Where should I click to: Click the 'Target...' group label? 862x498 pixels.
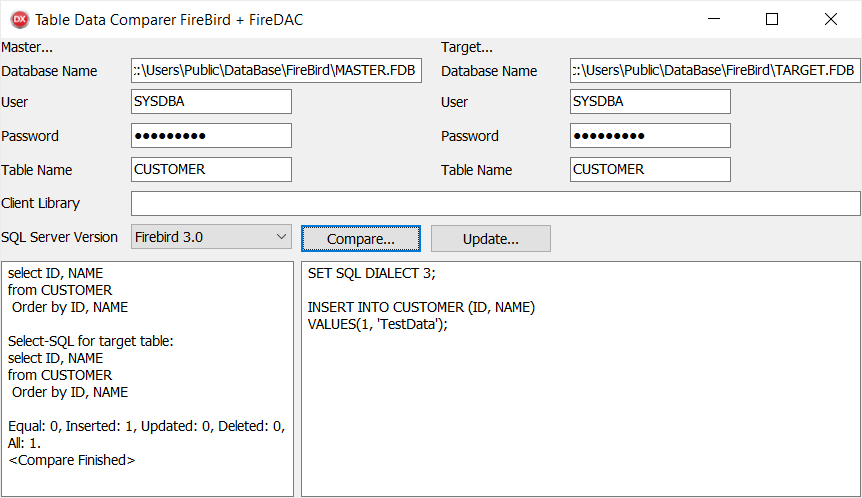467,47
